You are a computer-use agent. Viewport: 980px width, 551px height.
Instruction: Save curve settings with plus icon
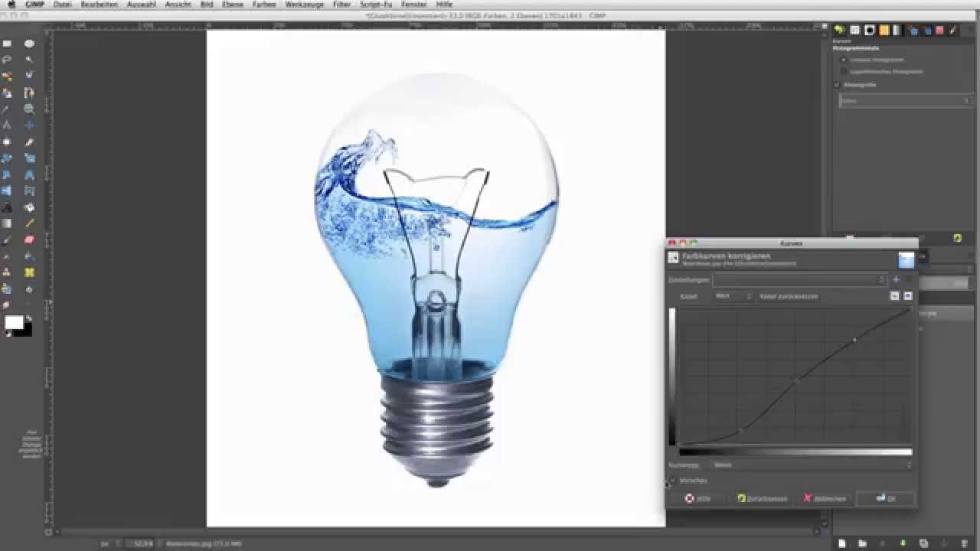click(896, 279)
